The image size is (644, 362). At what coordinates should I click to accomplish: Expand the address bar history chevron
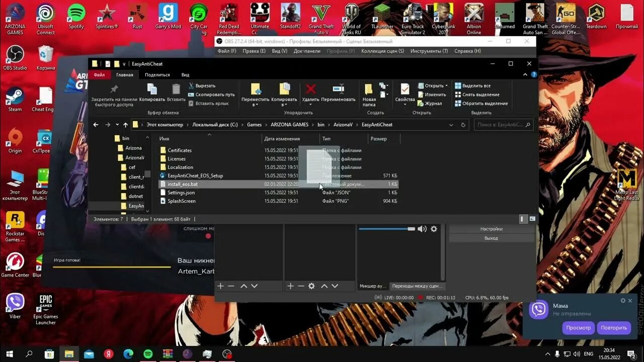point(451,125)
